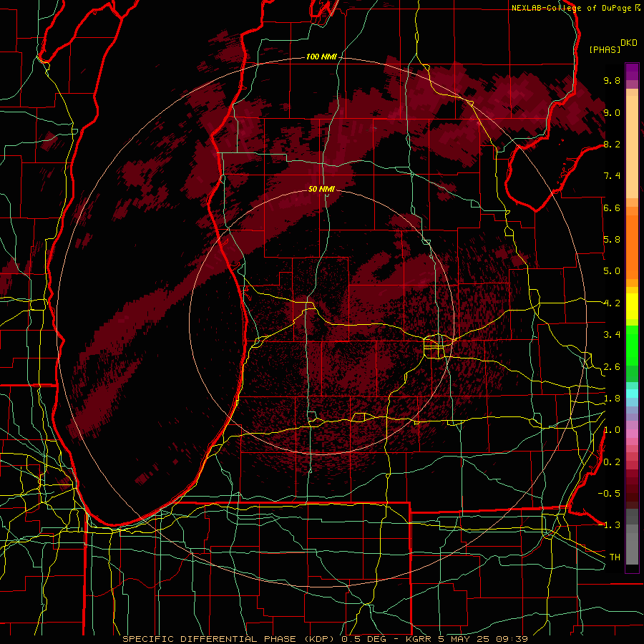Click the 50 NMI range ring label
Viewport: 644px width, 644px height.
click(321, 189)
